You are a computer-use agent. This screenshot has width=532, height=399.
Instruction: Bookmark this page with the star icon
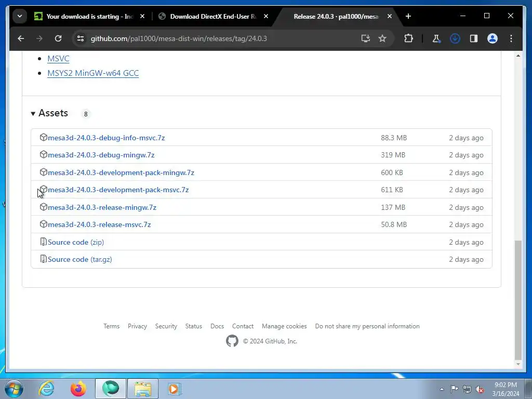[x=382, y=38]
